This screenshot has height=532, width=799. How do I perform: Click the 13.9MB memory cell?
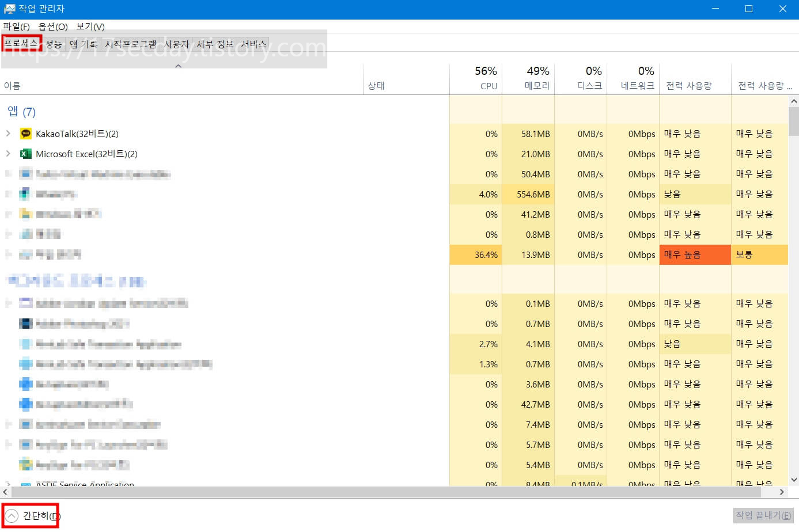pyautogui.click(x=528, y=254)
